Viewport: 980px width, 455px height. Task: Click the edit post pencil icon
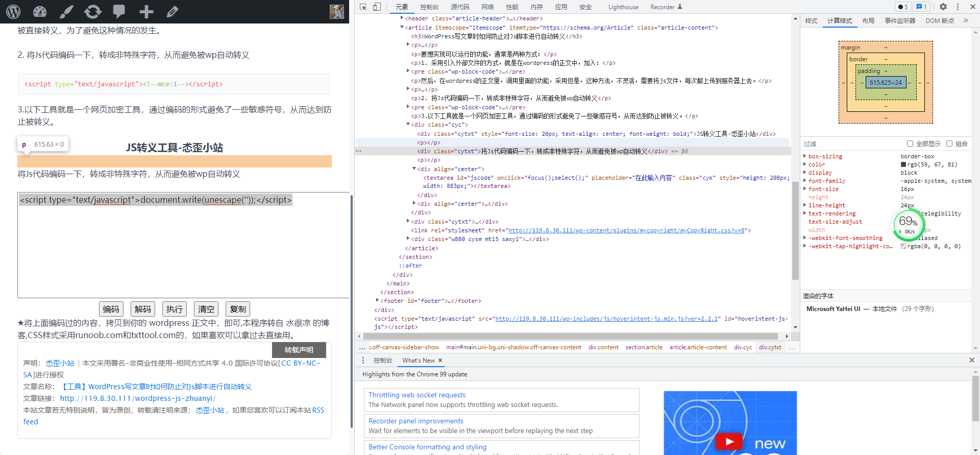click(173, 11)
